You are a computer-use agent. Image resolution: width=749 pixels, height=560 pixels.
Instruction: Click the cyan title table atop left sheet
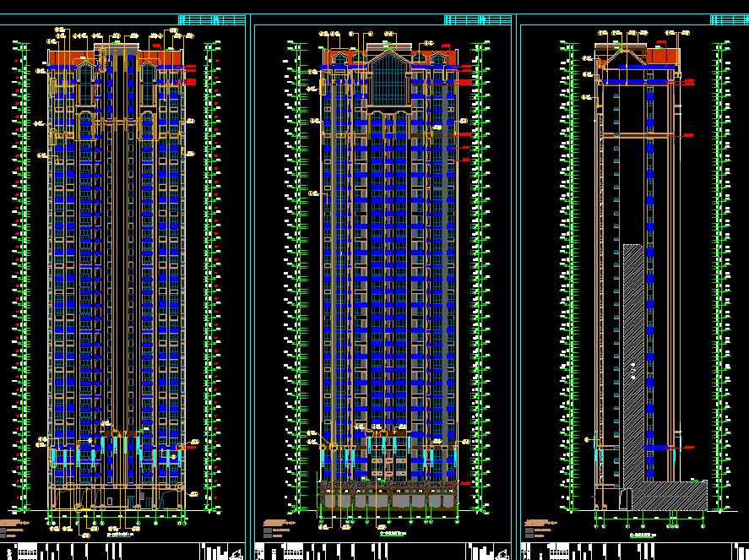(212, 19)
